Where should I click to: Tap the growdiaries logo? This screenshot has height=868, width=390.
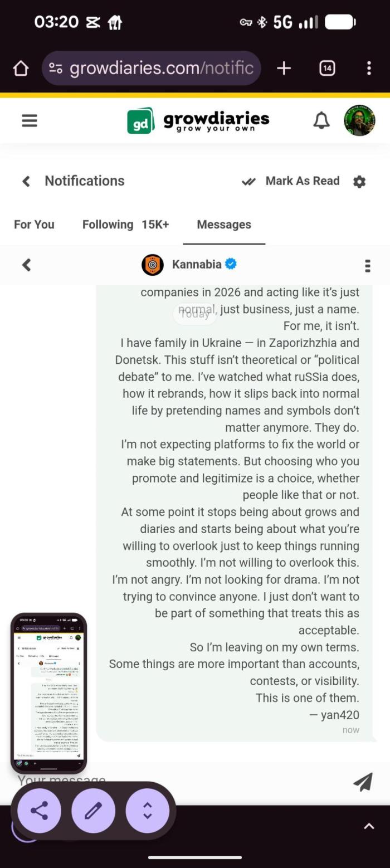[x=198, y=120]
